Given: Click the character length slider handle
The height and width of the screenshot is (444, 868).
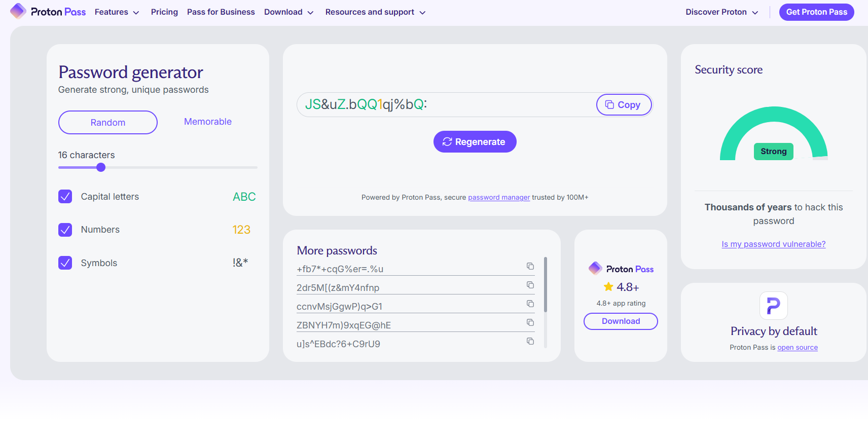Looking at the screenshot, I should point(101,167).
